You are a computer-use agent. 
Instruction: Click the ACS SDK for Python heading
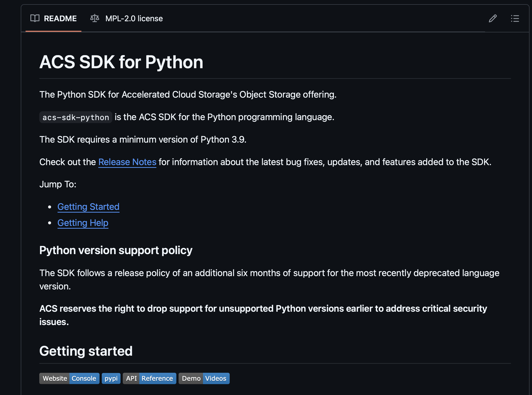[x=121, y=62]
